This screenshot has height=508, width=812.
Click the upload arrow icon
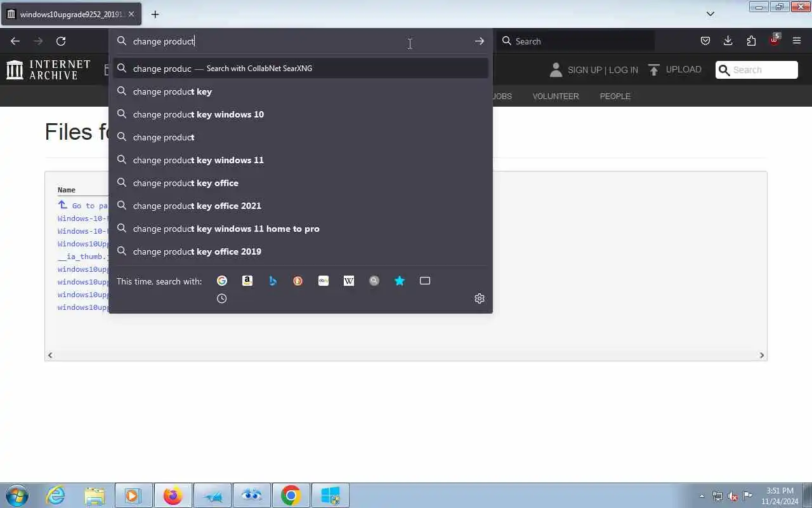click(x=654, y=69)
